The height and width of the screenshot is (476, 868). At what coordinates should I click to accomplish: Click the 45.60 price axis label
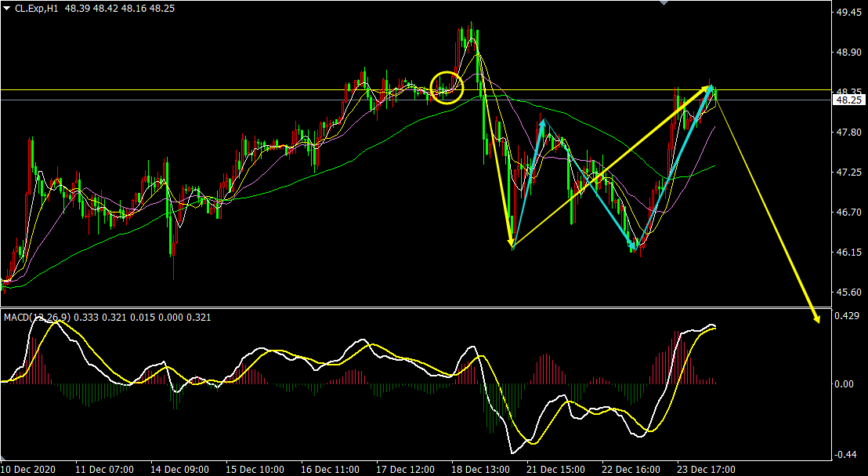coord(848,292)
